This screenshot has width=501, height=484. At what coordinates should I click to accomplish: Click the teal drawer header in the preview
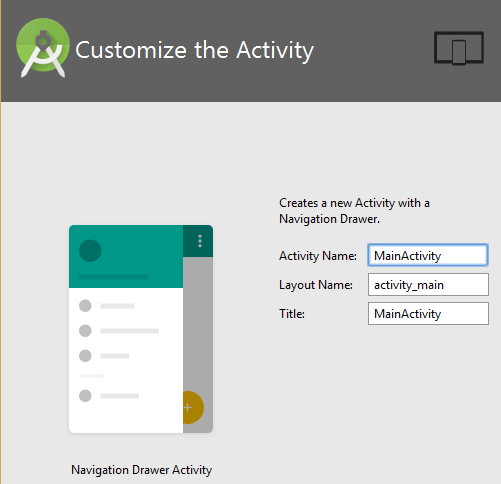coord(126,256)
